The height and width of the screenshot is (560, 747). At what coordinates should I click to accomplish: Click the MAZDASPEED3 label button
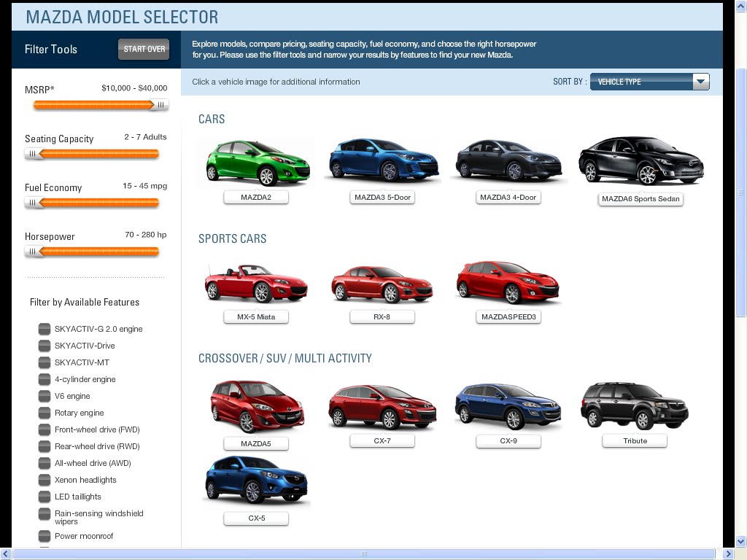point(508,316)
